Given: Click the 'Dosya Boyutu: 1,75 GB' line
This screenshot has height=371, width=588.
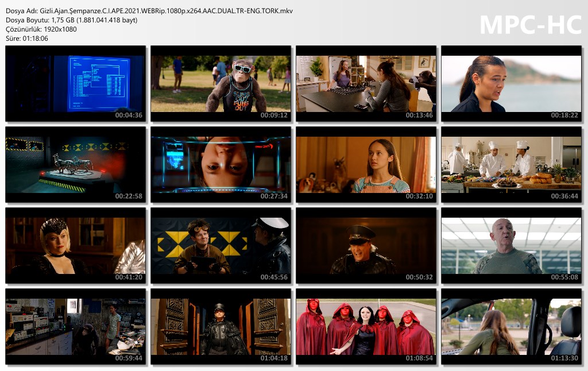Looking at the screenshot, I should coord(72,20).
